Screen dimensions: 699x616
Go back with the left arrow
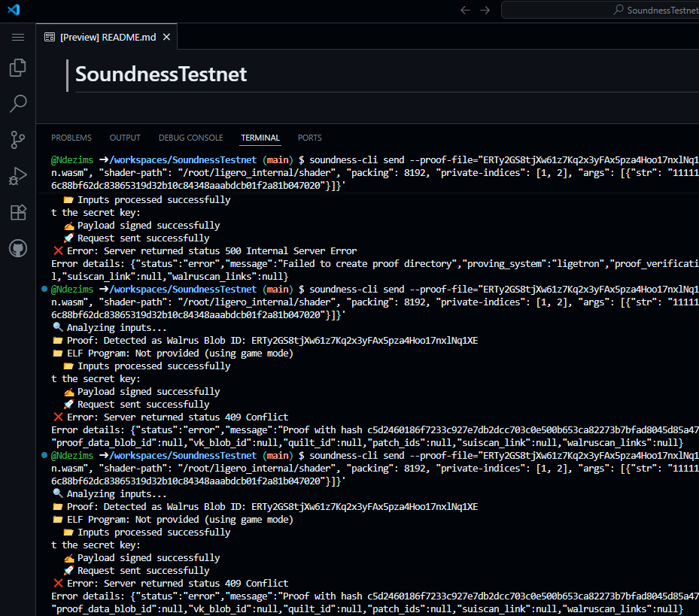tap(466, 10)
